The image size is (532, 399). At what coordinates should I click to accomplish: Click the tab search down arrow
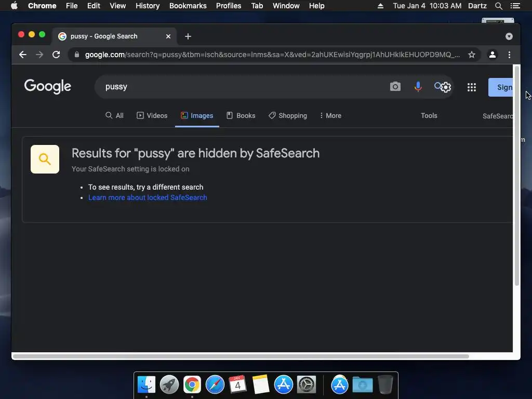pos(509,36)
